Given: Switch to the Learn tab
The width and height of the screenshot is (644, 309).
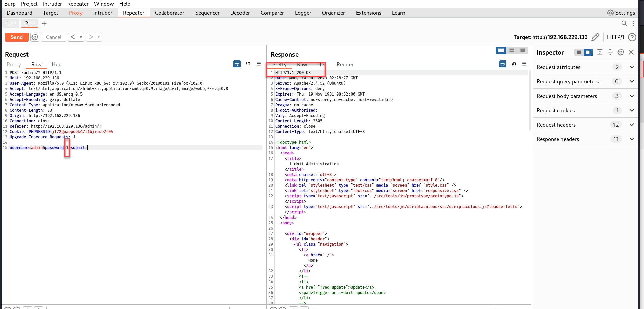Looking at the screenshot, I should (x=398, y=13).
